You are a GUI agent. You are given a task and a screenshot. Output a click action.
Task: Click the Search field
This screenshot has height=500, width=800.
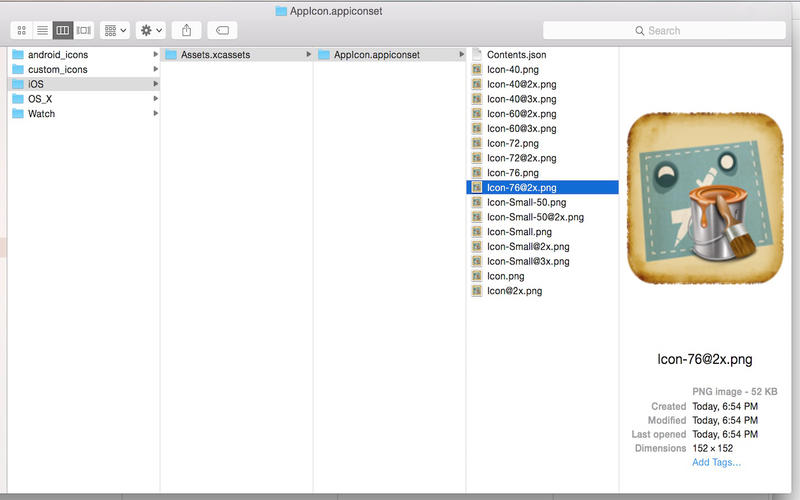(664, 31)
